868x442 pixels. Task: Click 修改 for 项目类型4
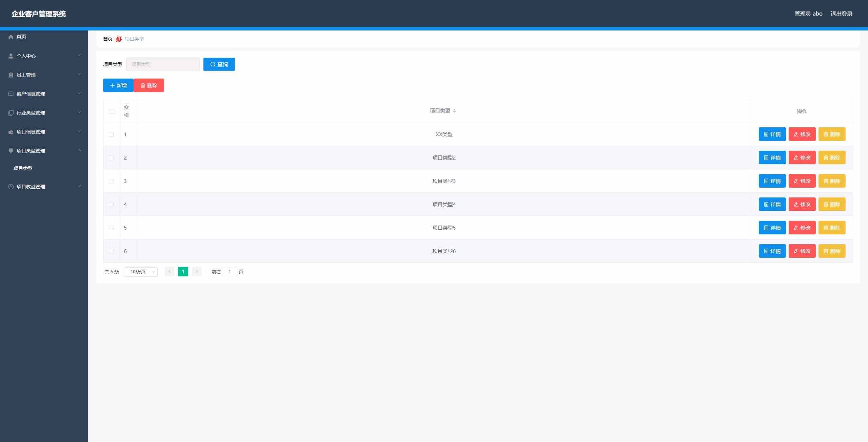(x=802, y=204)
